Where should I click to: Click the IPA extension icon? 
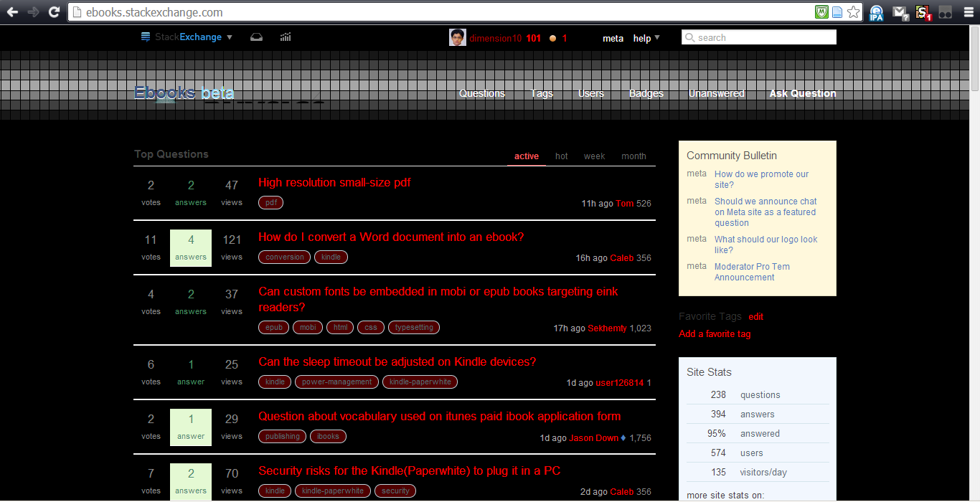876,12
